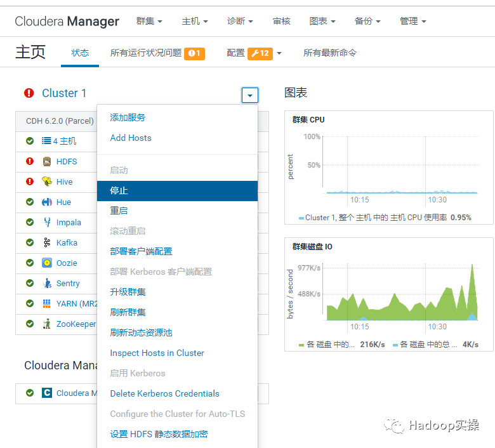Open the HDFS service link
This screenshot has height=448, width=495.
67,162
